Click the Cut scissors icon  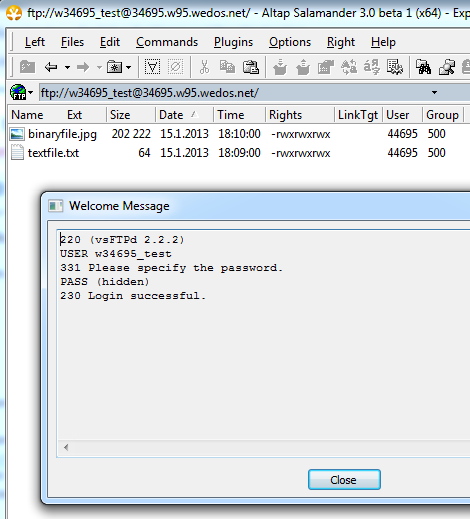point(204,67)
